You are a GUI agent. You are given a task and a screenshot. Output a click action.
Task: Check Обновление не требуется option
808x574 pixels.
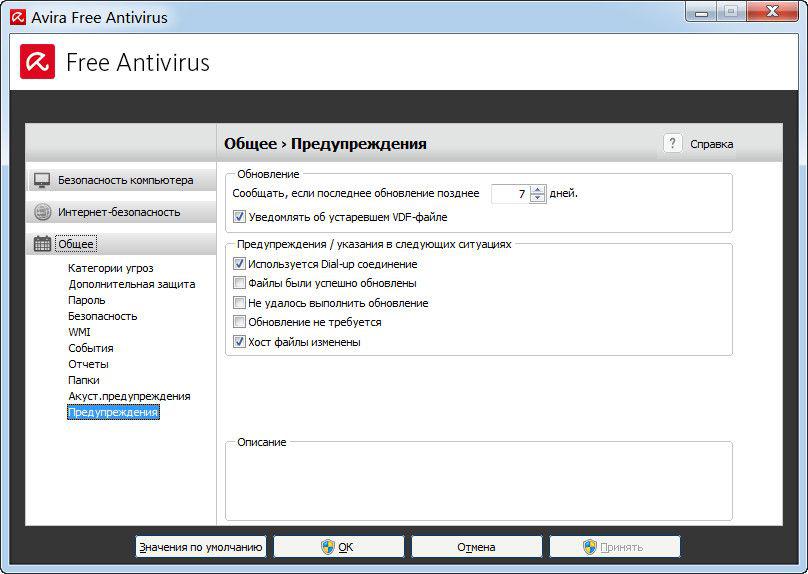pos(239,322)
